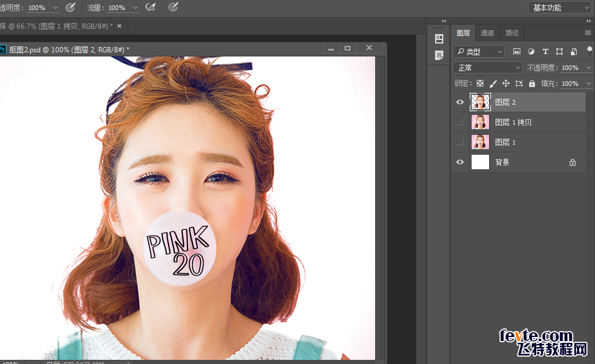
Task: Lock transparent pixels icon
Action: click(x=480, y=84)
